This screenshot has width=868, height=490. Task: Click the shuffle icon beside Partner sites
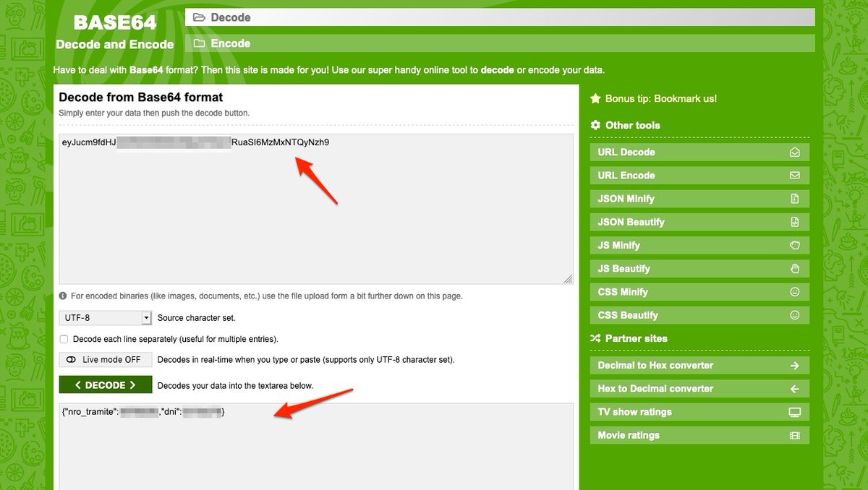coord(595,338)
